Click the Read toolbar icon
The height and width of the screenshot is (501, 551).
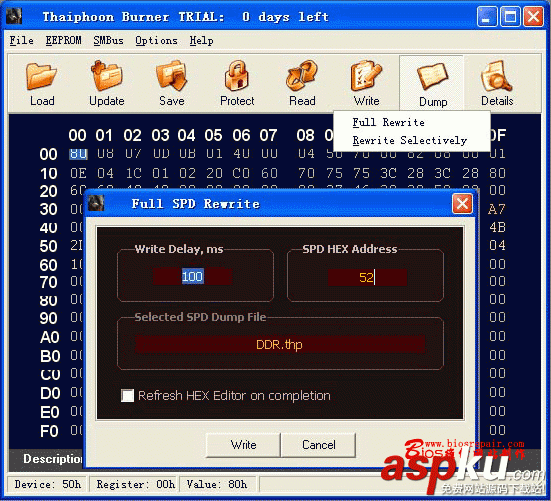302,75
